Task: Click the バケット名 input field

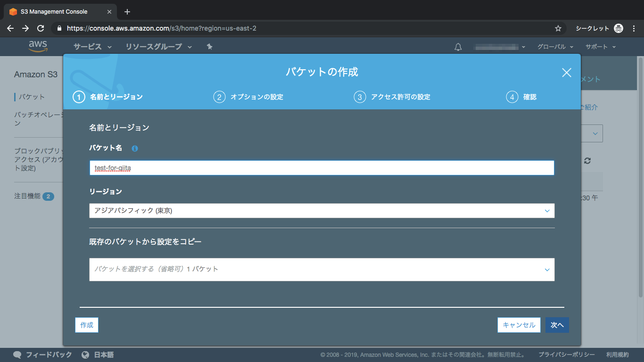Action: [322, 168]
